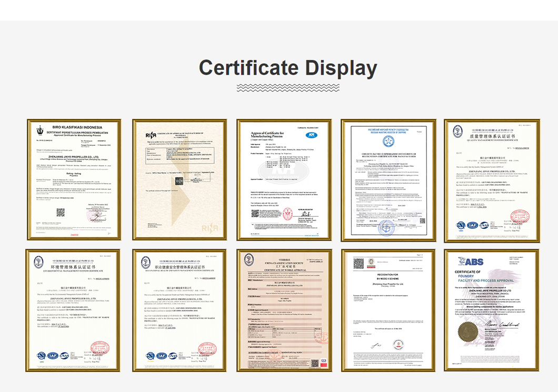Click the QR code on the Indonesia certificate
Image resolution: width=558 pixels, height=392 pixels.
(x=61, y=213)
